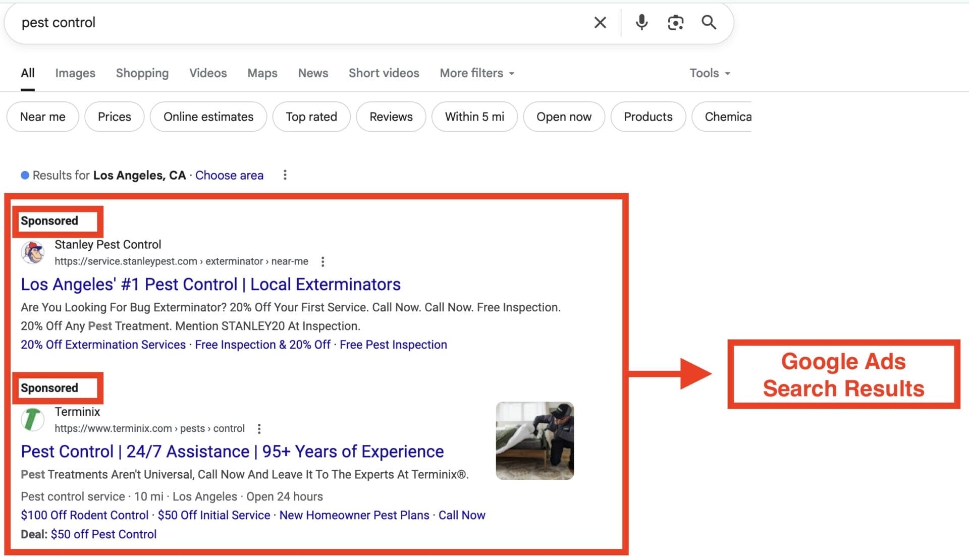The height and width of the screenshot is (560, 969).
Task: Open the Tools dropdown
Action: tap(709, 73)
